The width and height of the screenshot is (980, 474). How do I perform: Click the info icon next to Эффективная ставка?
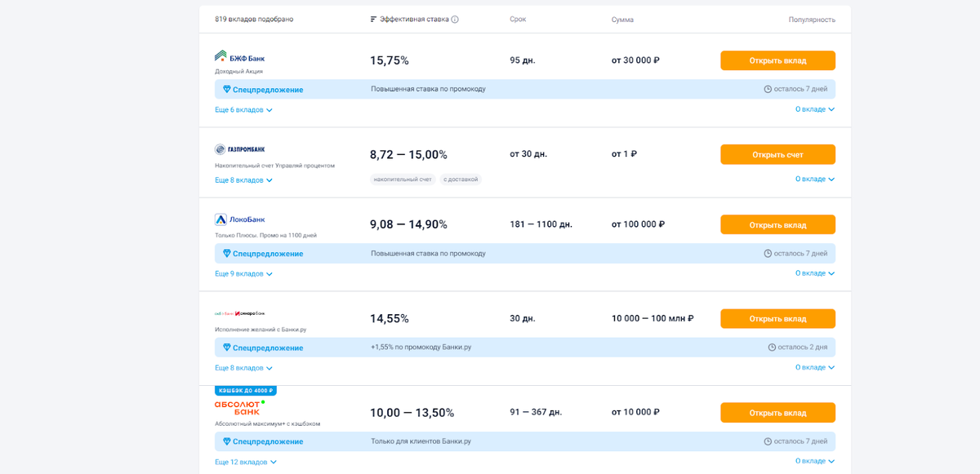[x=455, y=20]
